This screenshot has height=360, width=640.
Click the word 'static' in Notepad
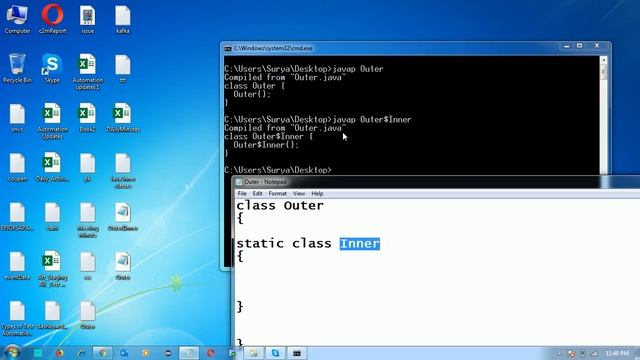[260, 244]
